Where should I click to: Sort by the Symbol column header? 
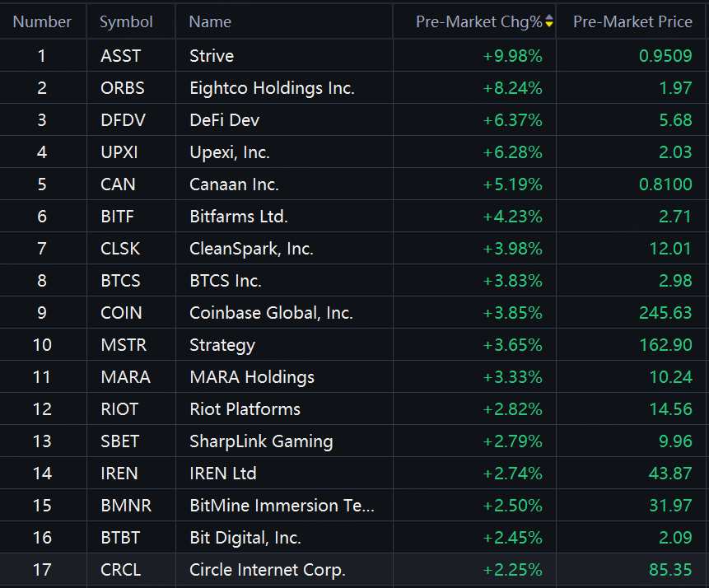coord(126,22)
